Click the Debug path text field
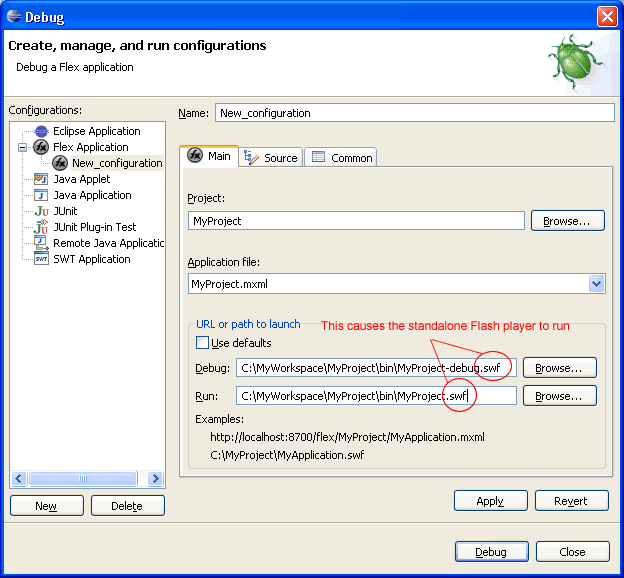 tap(376, 368)
